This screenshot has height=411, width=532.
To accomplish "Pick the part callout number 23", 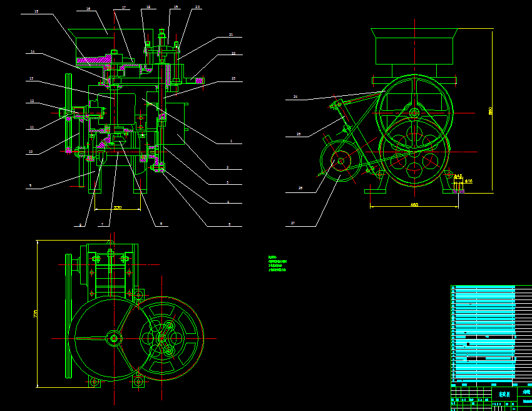I will (233, 78).
